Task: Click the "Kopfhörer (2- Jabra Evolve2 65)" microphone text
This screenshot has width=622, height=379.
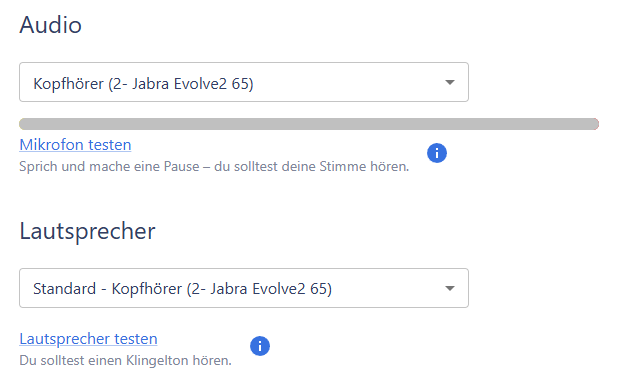Action: point(143,84)
